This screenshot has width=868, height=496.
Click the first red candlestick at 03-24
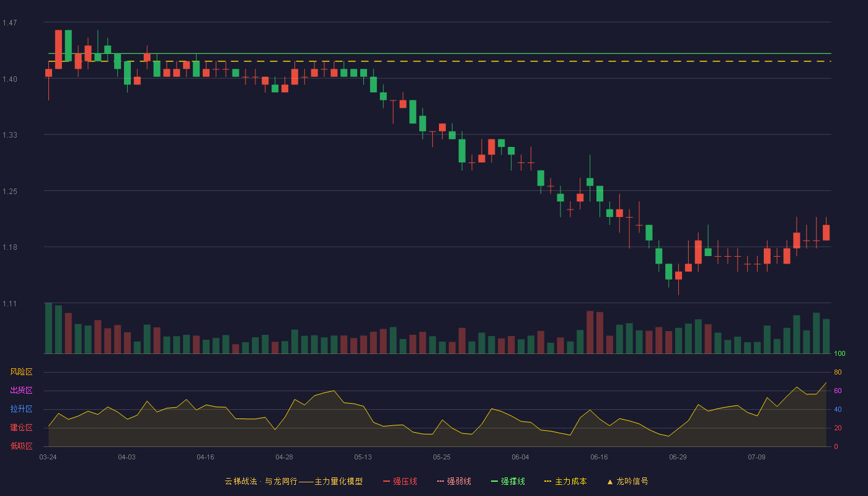click(48, 73)
